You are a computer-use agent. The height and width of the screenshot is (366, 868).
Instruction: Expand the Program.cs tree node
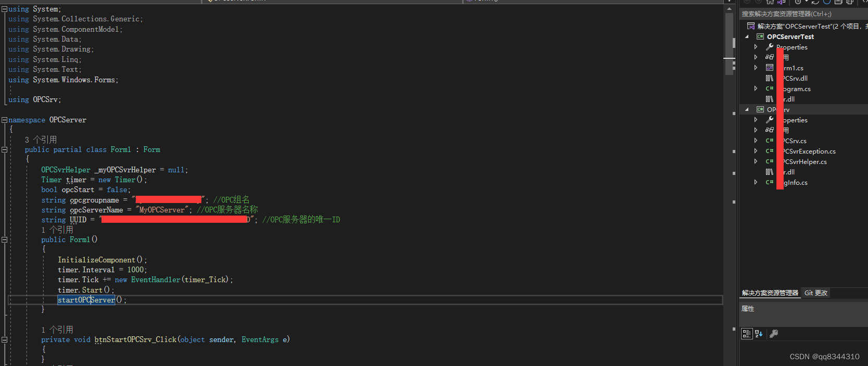756,89
